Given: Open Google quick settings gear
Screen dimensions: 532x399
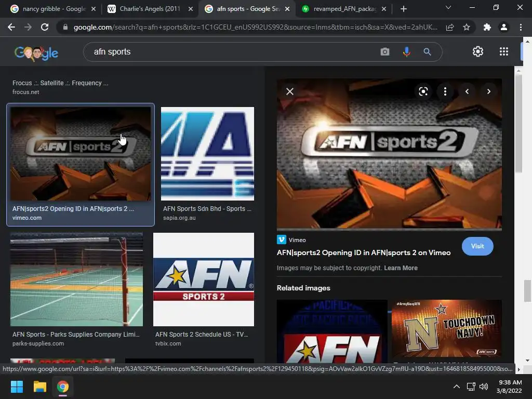Looking at the screenshot, I should pyautogui.click(x=478, y=51).
